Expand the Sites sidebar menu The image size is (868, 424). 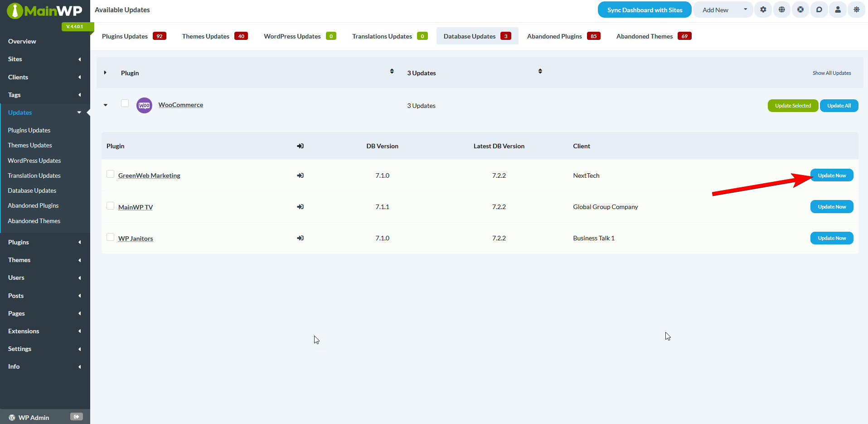click(44, 59)
